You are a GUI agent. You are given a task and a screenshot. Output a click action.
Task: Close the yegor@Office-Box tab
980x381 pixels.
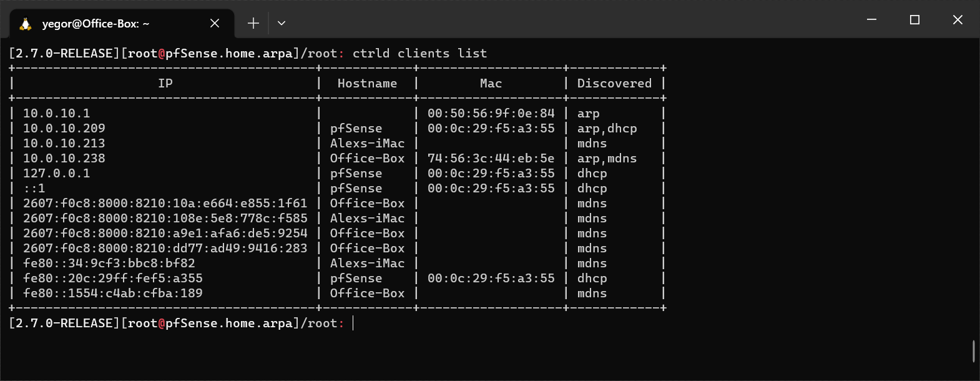coord(214,22)
